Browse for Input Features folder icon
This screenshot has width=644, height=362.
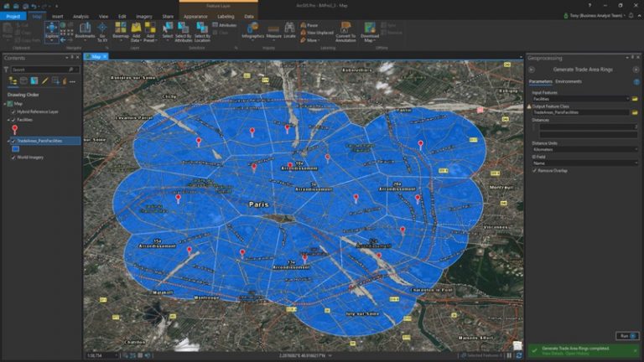pyautogui.click(x=635, y=99)
